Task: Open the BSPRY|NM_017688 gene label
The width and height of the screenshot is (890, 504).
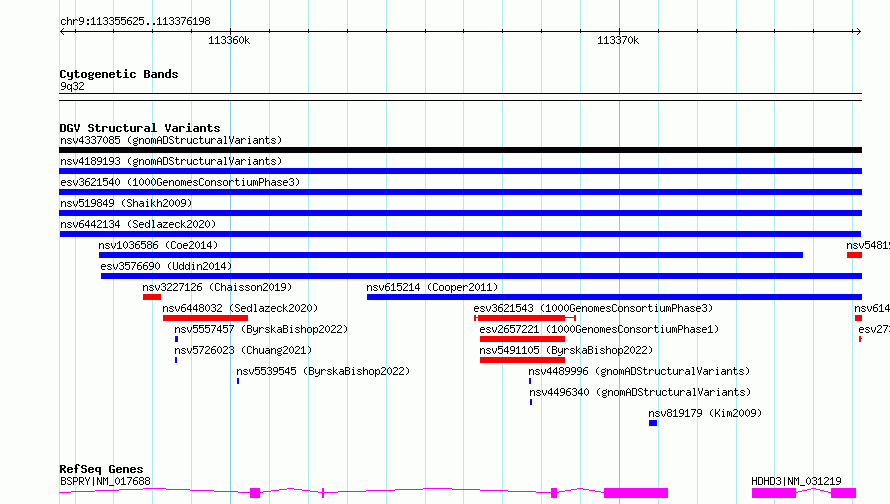Action: click(x=106, y=481)
